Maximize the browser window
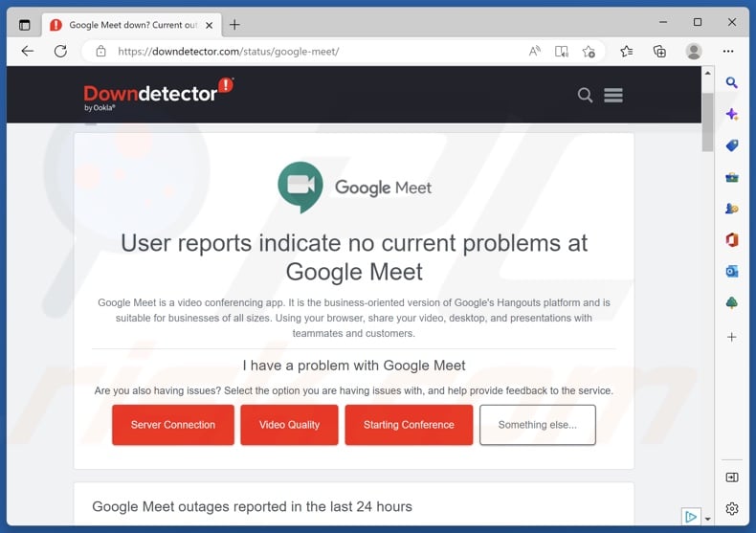The image size is (756, 533). pyautogui.click(x=698, y=22)
